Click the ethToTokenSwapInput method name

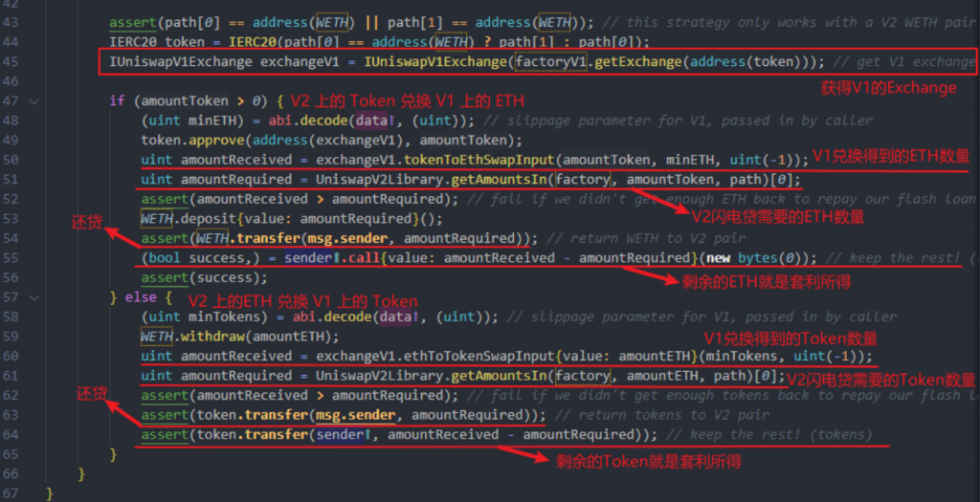479,357
